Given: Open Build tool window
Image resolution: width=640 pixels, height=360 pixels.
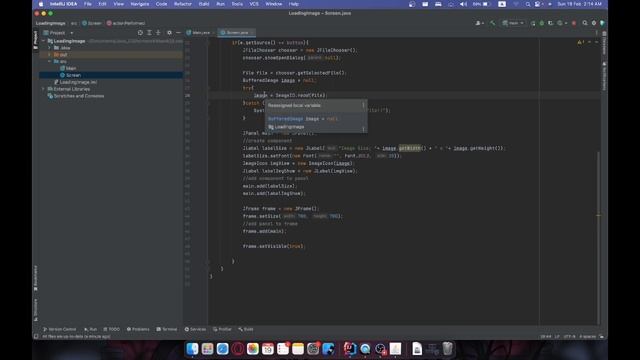Looking at the screenshot, I should coord(246,329).
